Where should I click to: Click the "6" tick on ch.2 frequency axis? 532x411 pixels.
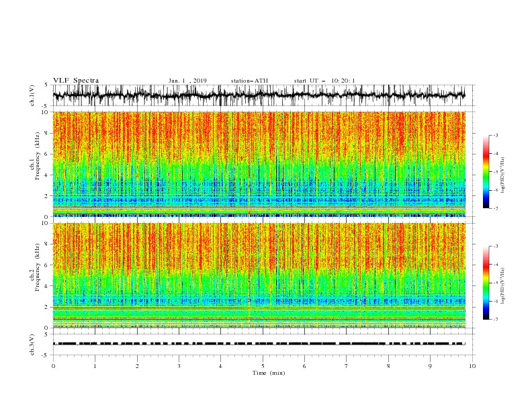pos(47,265)
